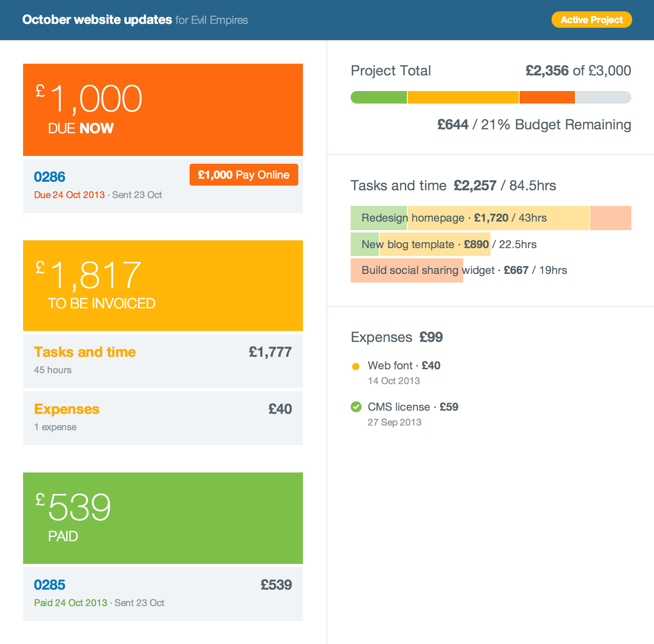The image size is (654, 644).
Task: Click the budget remaining progress bar
Action: pos(491,97)
